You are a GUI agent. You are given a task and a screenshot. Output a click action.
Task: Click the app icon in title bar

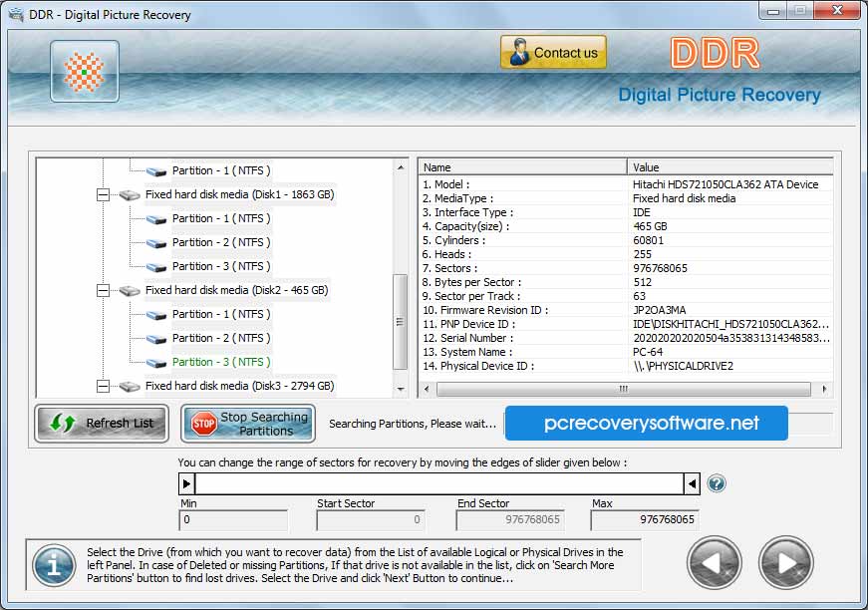click(17, 14)
